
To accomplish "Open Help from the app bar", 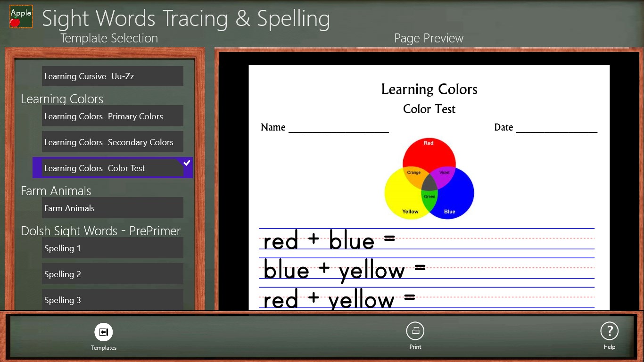I will (x=609, y=331).
